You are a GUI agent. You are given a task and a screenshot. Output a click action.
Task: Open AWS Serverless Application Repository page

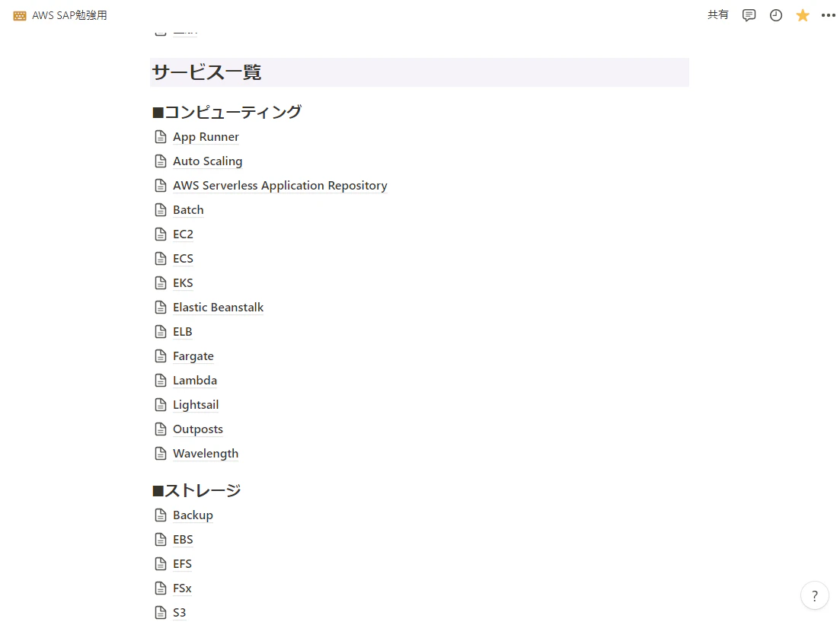[x=279, y=186]
